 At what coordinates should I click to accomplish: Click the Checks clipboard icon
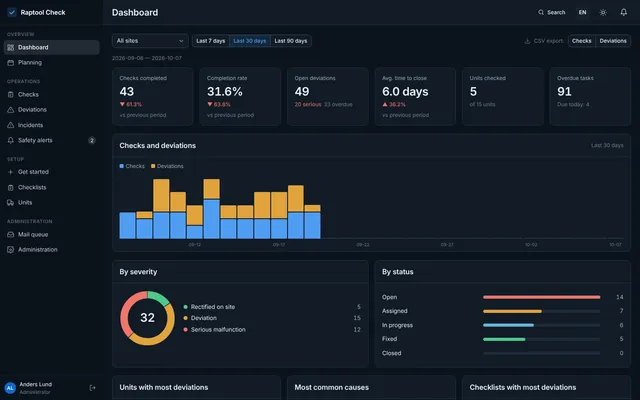(11, 94)
